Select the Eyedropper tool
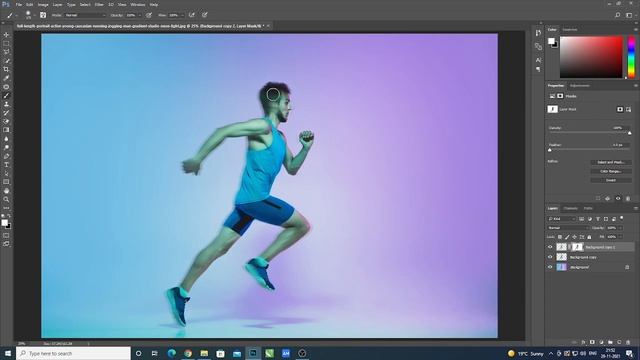The height and width of the screenshot is (360, 640). (6, 78)
